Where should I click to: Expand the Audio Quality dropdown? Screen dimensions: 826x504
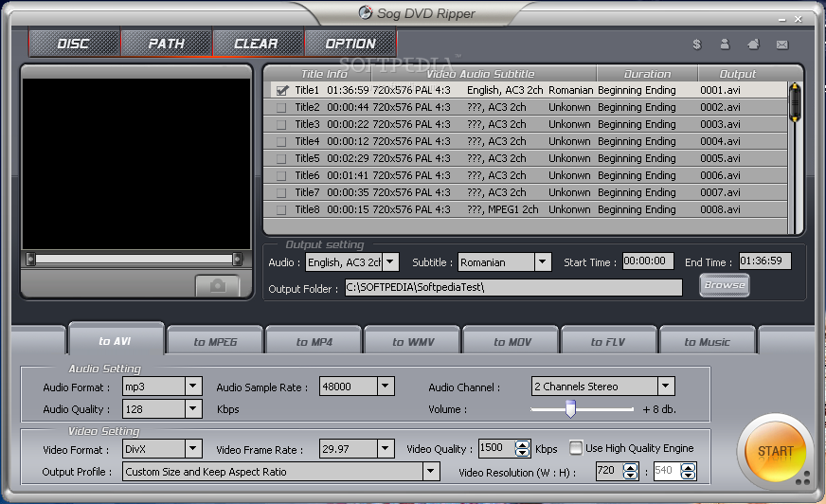[x=193, y=408]
